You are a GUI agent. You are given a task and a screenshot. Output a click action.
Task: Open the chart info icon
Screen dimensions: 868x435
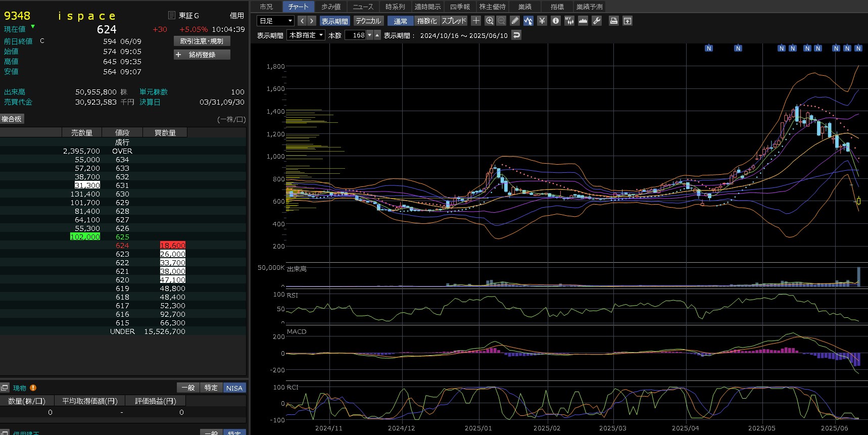point(556,21)
